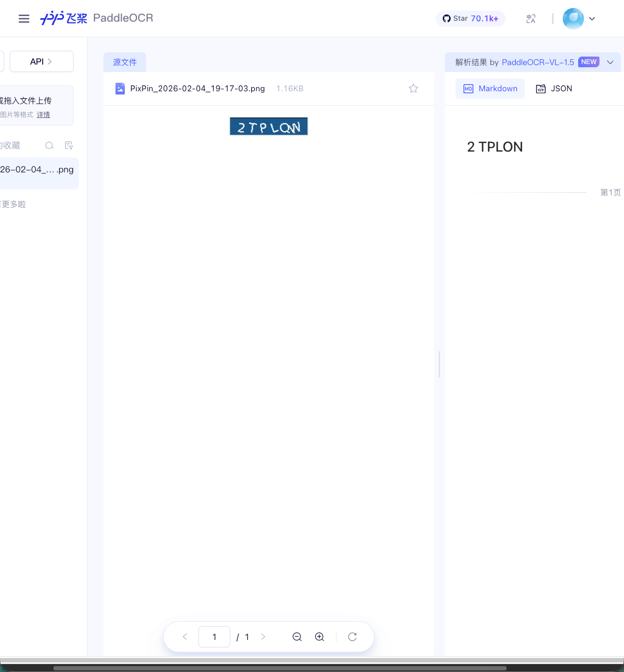624x672 pixels.
Task: Search the file collection
Action: point(50,145)
